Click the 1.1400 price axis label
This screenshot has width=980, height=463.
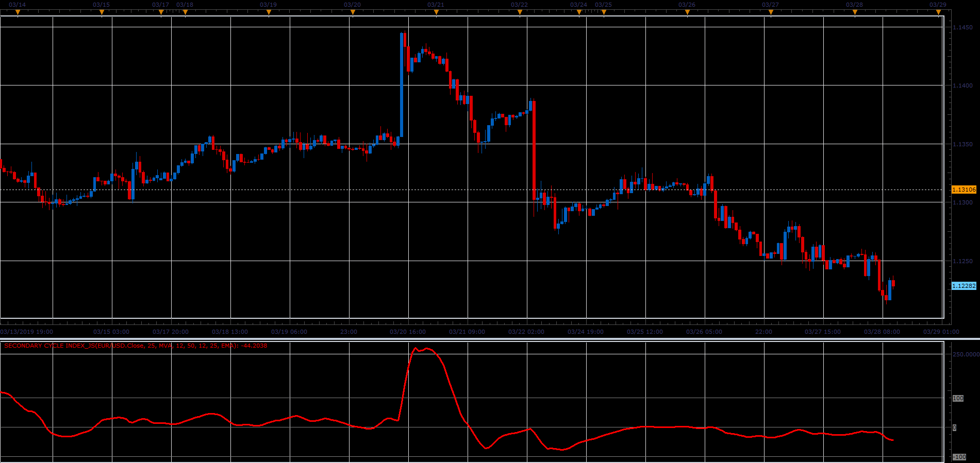click(962, 85)
